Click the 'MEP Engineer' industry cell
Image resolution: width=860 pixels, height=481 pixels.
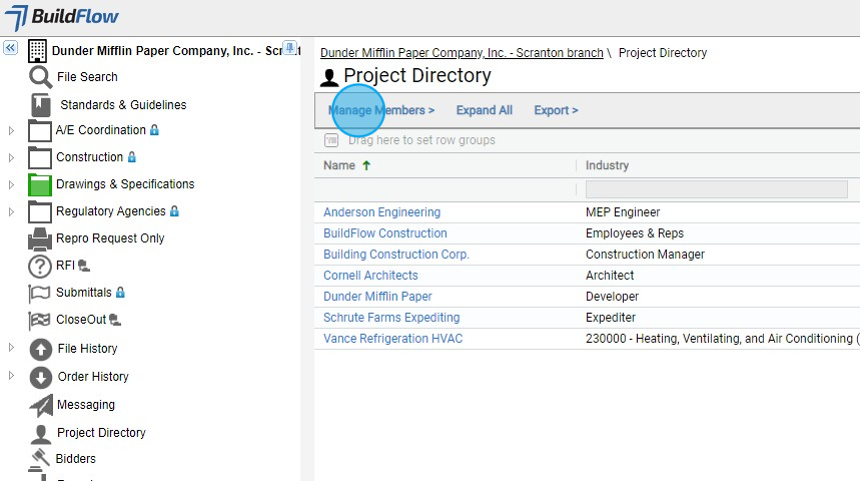[623, 212]
